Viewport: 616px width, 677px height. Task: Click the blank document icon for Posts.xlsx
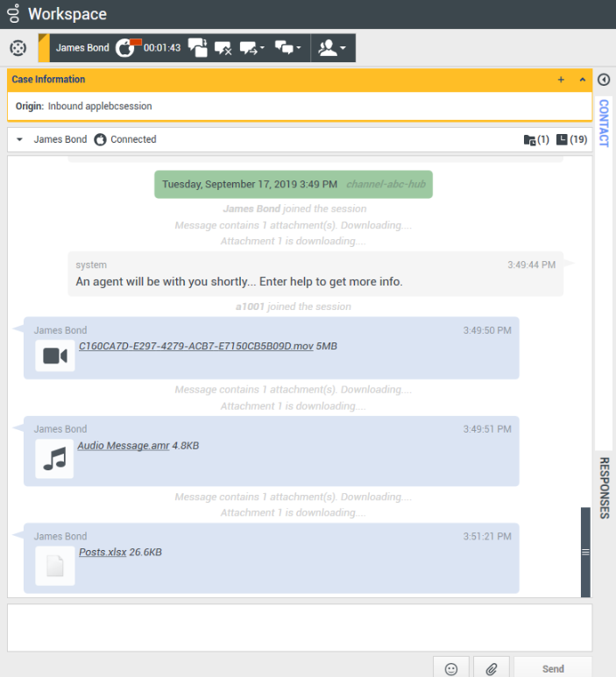(54, 566)
